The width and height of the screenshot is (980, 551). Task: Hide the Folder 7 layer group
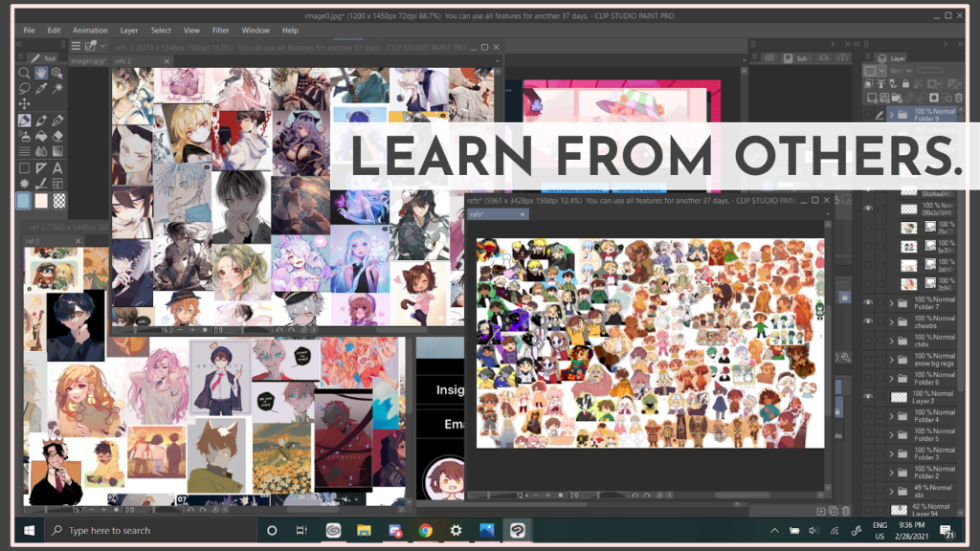869,302
